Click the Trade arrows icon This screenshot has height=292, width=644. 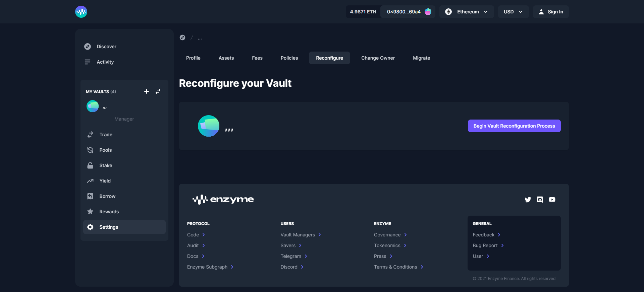(x=90, y=135)
